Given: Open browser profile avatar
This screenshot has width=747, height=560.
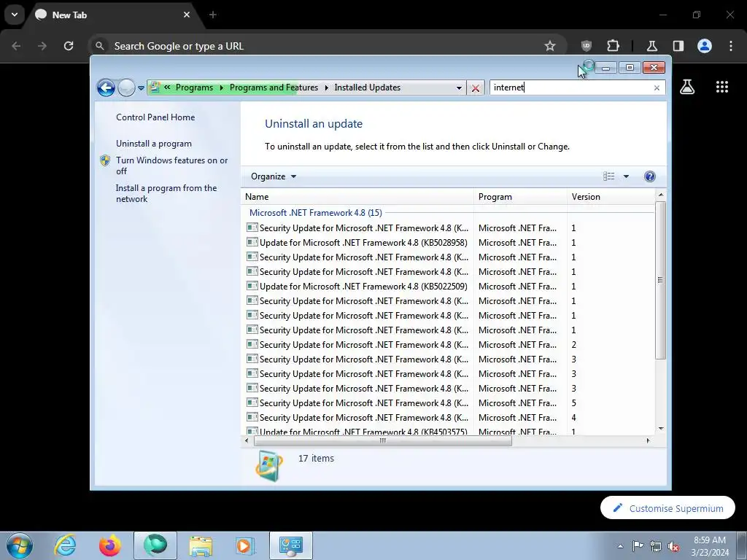Looking at the screenshot, I should [x=705, y=46].
